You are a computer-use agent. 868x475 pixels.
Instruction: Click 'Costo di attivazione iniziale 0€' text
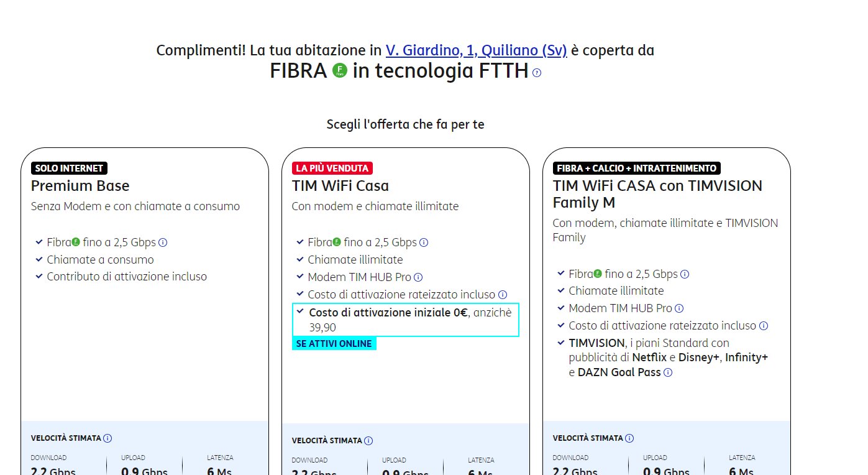tap(388, 313)
